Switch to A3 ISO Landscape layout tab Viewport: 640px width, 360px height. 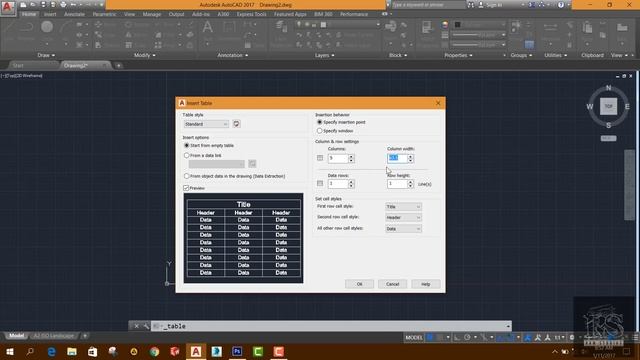click(54, 336)
